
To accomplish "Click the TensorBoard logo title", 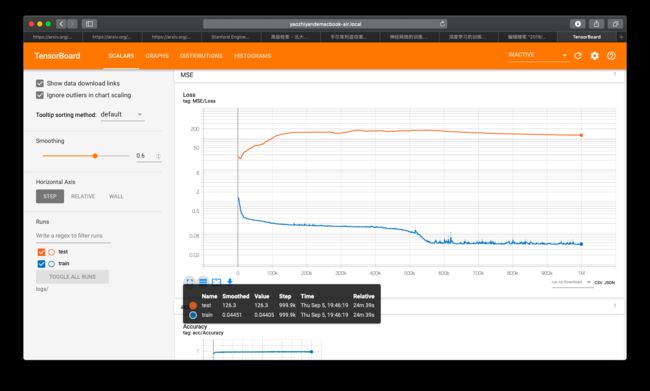I will point(57,56).
